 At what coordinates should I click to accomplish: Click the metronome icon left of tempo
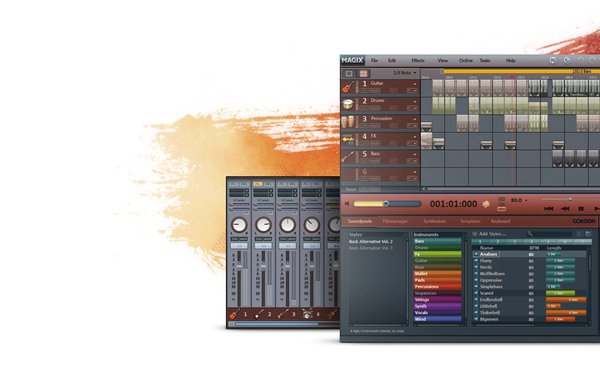click(x=501, y=200)
